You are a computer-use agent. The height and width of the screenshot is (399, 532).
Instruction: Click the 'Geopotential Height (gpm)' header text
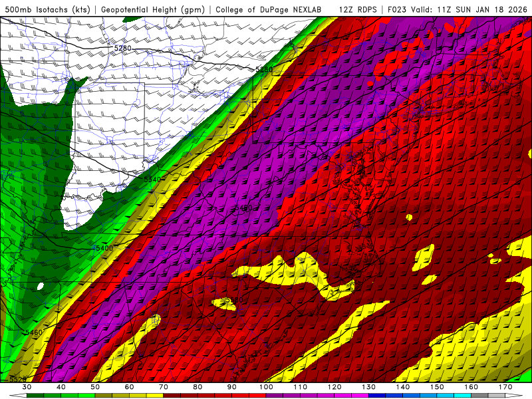[153, 10]
